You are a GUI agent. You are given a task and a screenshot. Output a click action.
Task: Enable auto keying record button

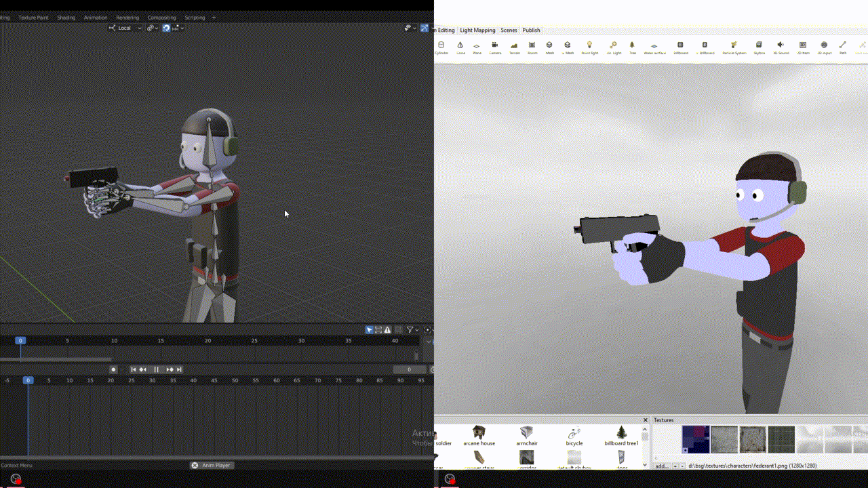tap(113, 369)
